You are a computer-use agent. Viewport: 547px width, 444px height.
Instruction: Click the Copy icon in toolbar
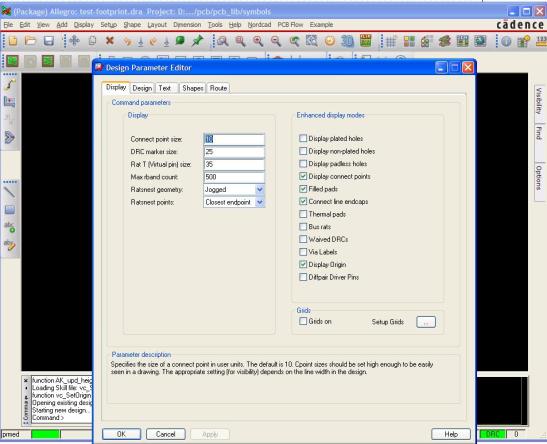pos(92,41)
